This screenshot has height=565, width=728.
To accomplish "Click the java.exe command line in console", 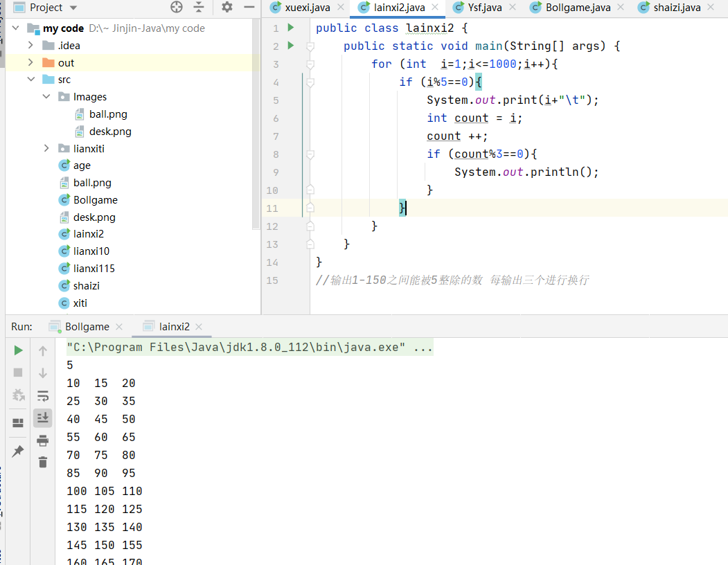I will pos(250,348).
